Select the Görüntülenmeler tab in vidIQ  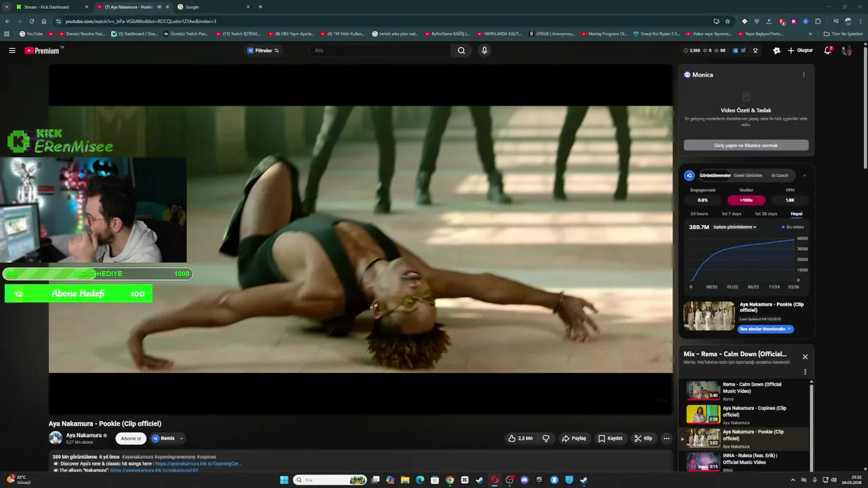pos(715,176)
